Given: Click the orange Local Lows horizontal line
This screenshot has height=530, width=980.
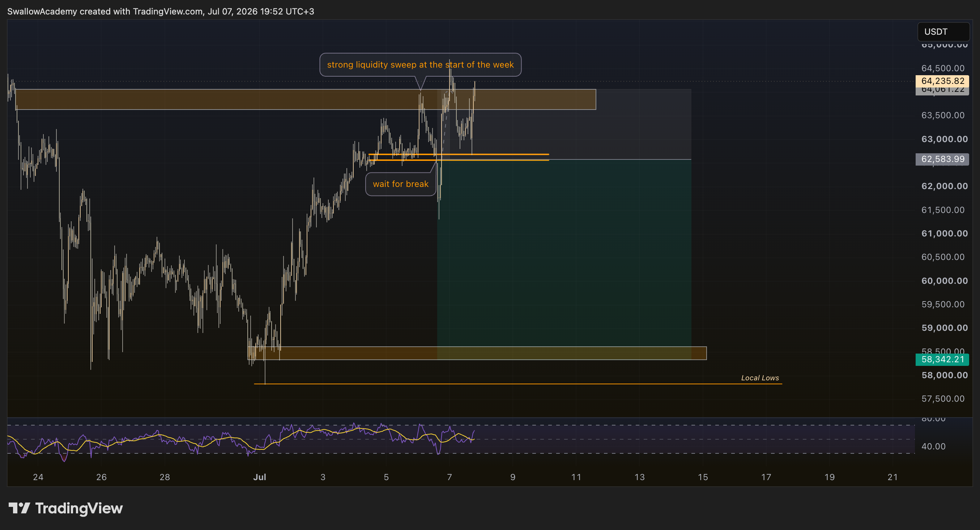Looking at the screenshot, I should [x=518, y=384].
